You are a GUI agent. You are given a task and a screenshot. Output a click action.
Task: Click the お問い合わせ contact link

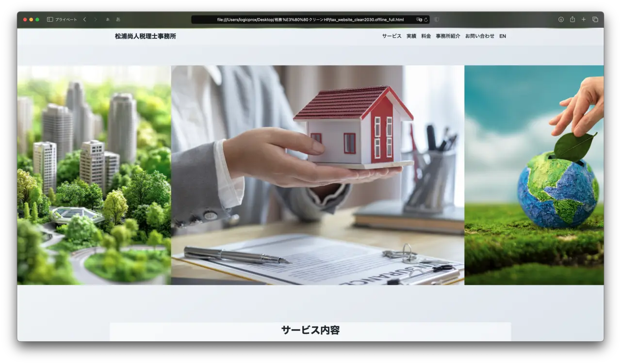[x=480, y=36]
